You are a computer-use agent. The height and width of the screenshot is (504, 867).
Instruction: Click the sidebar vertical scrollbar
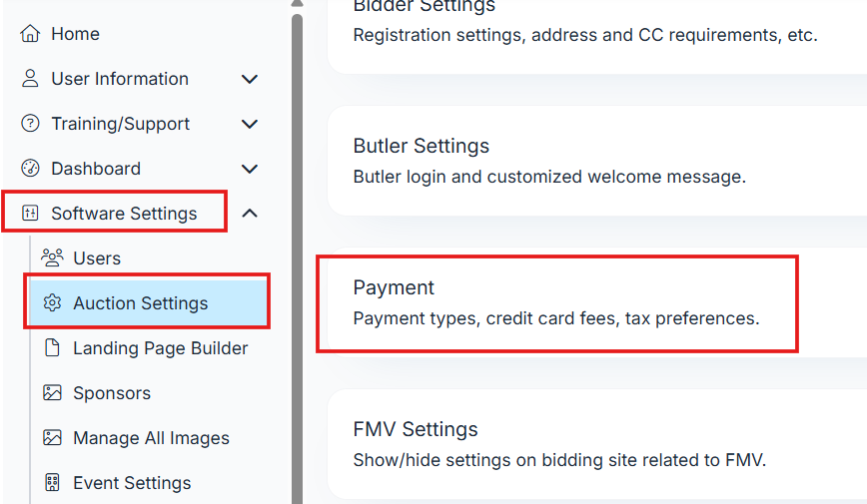pyautogui.click(x=297, y=250)
